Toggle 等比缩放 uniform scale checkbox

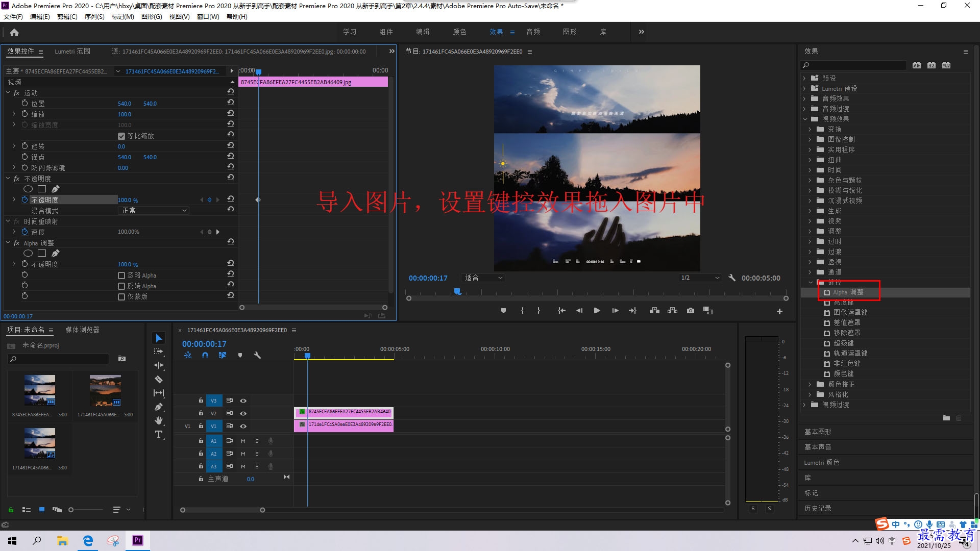coord(121,136)
